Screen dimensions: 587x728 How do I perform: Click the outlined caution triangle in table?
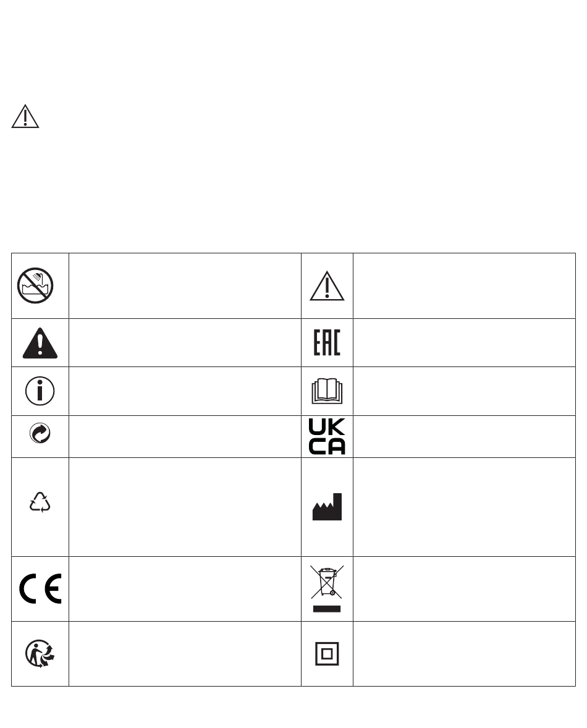[327, 286]
